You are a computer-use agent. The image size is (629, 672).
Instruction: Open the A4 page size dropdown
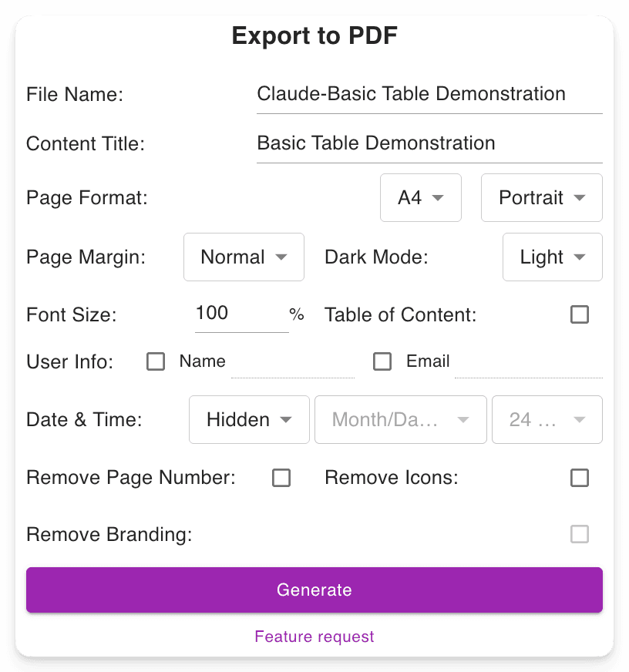(420, 198)
